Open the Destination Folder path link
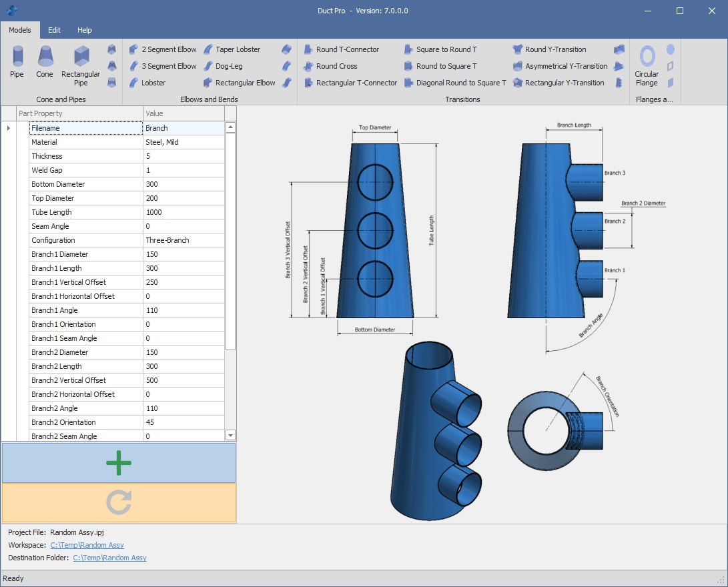728x587 pixels. click(x=109, y=558)
